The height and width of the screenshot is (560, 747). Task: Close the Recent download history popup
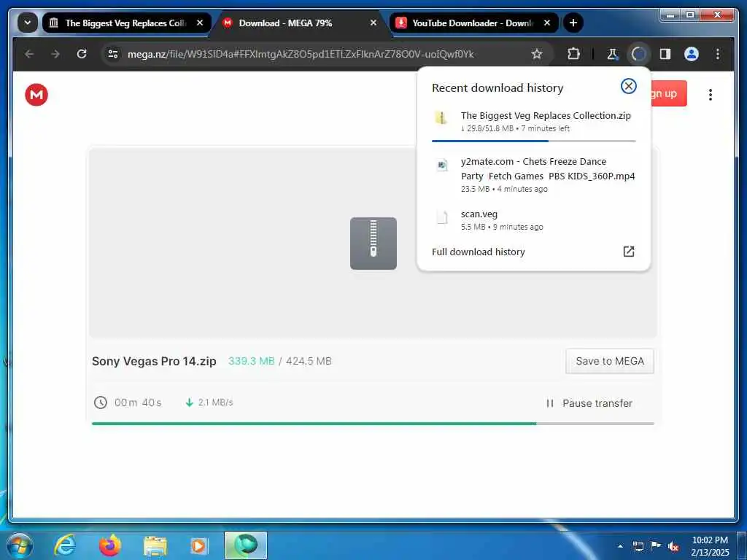point(628,86)
